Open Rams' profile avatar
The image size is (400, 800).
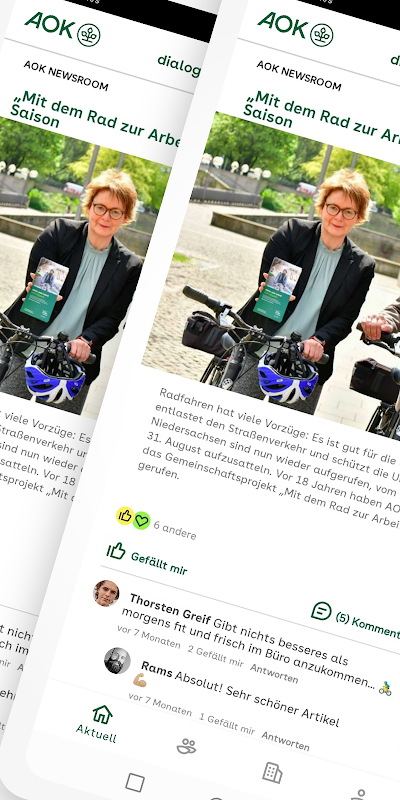click(117, 661)
